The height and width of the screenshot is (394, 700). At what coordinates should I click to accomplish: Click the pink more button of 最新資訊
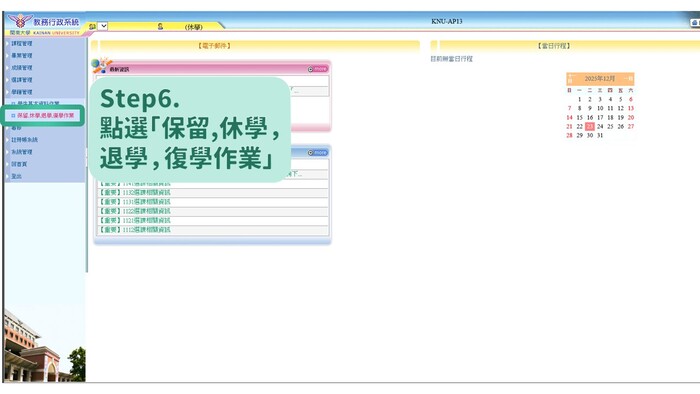pos(318,69)
